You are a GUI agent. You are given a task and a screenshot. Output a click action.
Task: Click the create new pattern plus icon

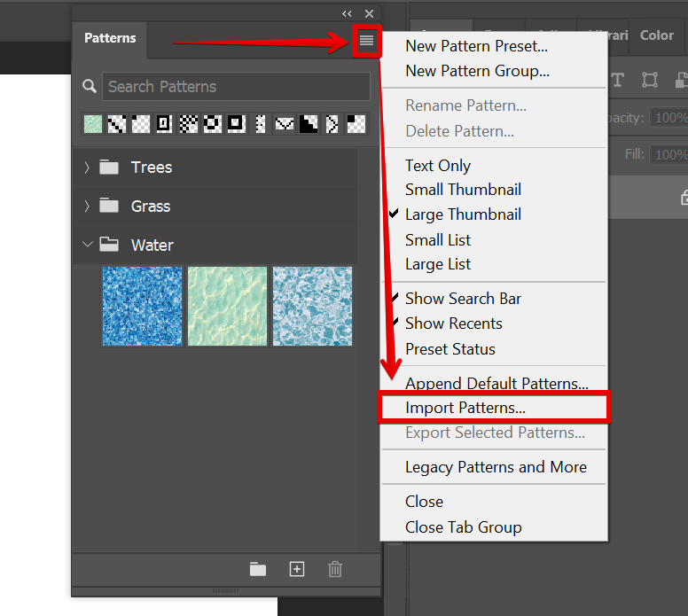(297, 569)
